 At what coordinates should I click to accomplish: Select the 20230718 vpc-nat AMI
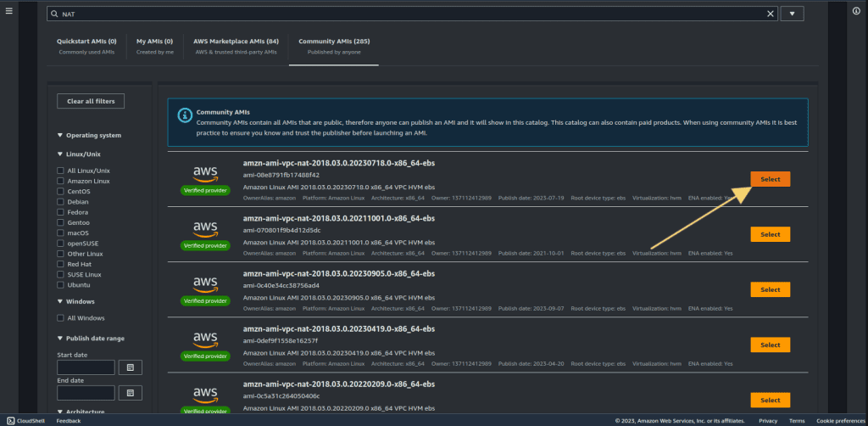pos(770,179)
